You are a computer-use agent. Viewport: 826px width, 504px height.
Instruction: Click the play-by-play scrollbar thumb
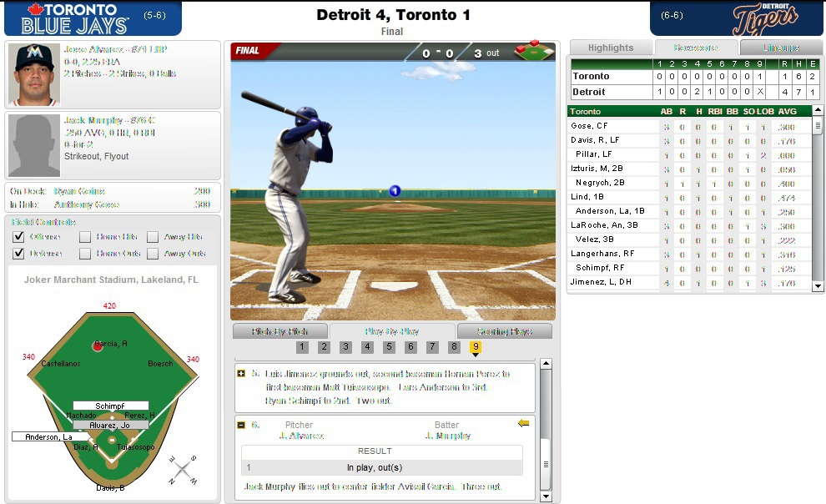(546, 464)
